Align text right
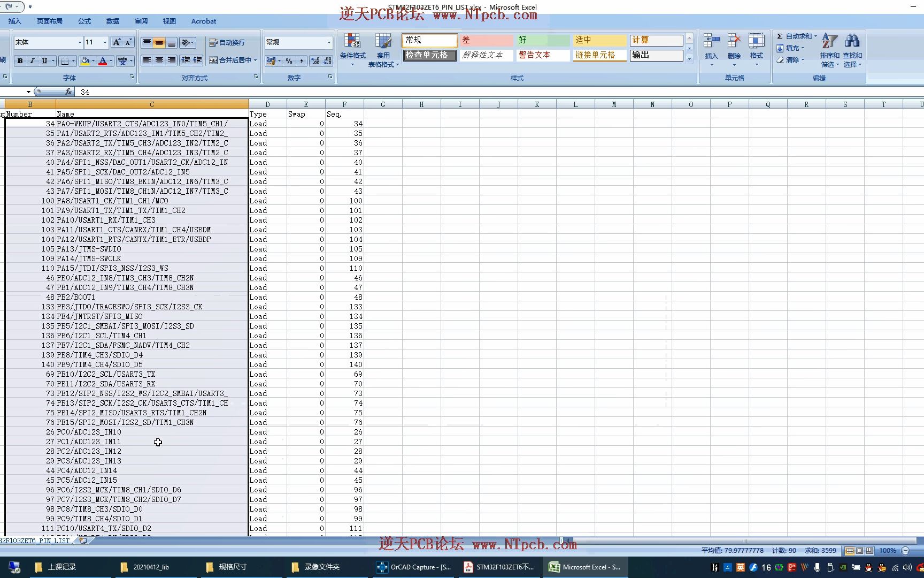Screen dimensions: 924x578 (x=171, y=60)
